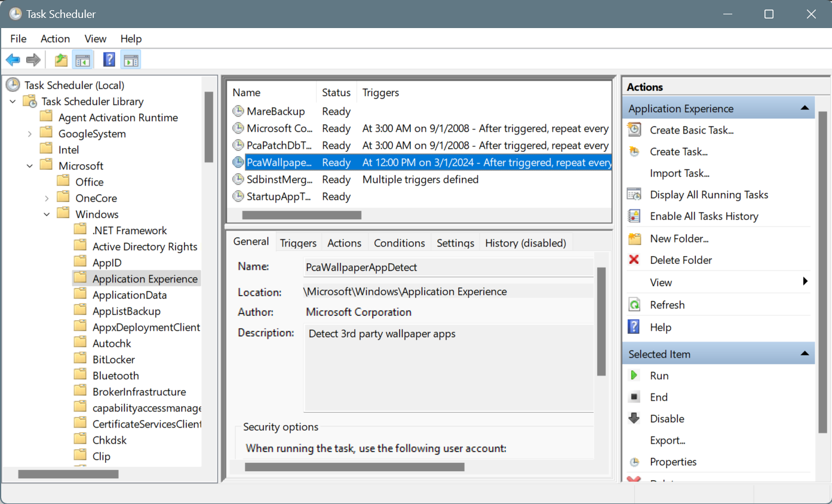Click the Display All Running Tasks icon
832x504 pixels.
(634, 195)
